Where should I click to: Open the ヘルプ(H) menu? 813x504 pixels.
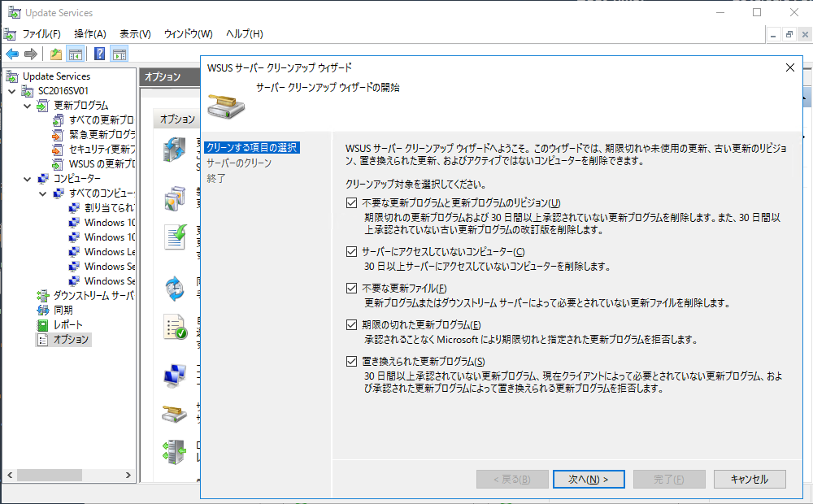[x=245, y=33]
